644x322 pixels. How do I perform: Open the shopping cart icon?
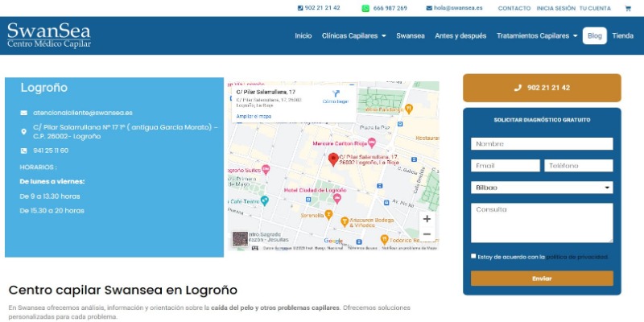(628, 8)
